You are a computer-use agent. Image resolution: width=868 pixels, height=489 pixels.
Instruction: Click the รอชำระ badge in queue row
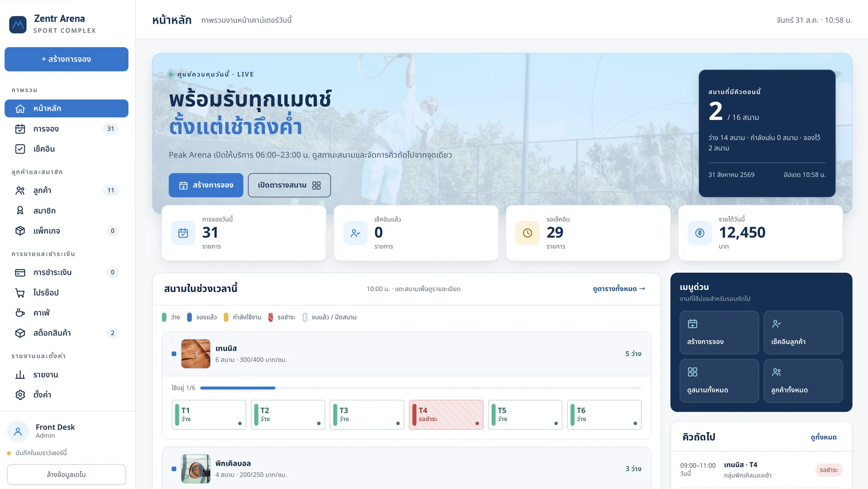tap(829, 470)
